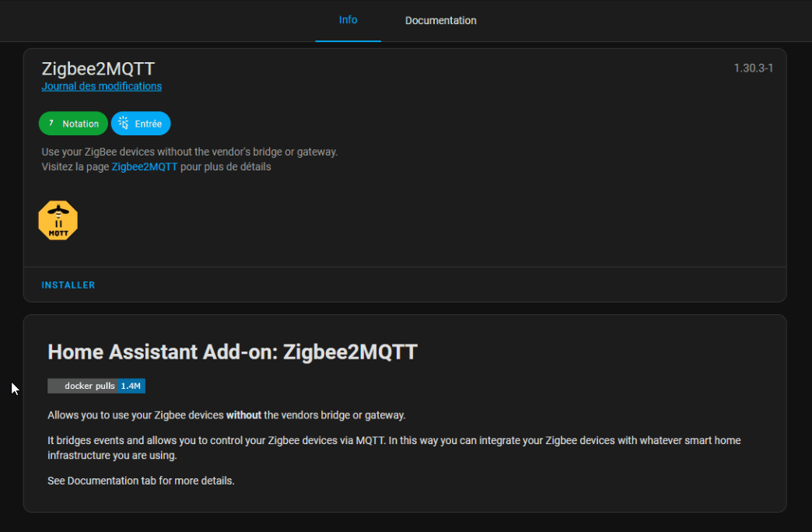This screenshot has width=812, height=532.
Task: Select the green Notation rating badge
Action: coord(73,123)
